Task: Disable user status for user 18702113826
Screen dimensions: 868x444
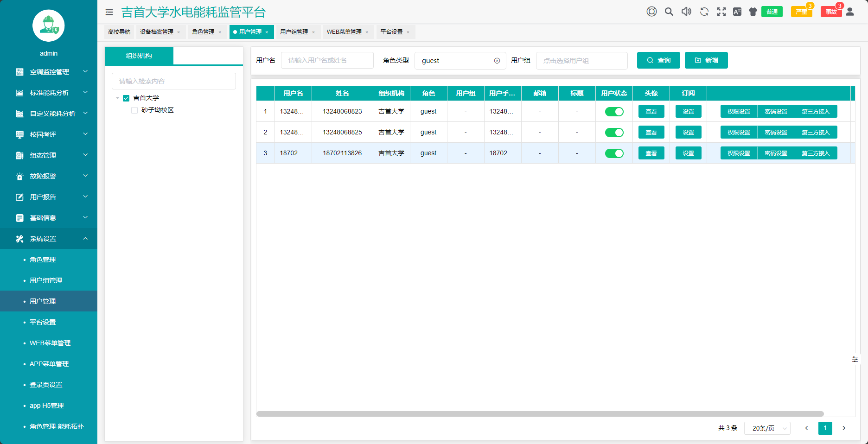Action: (614, 153)
